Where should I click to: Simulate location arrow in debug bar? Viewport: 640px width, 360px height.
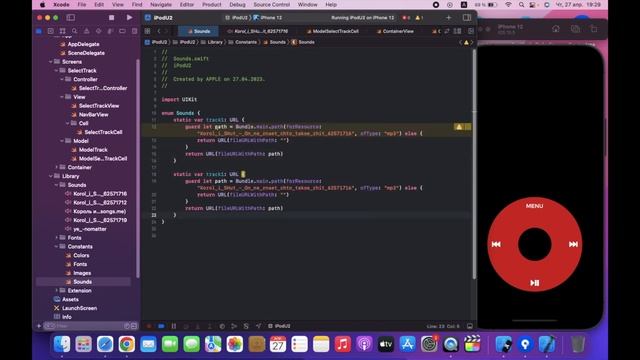coord(258,326)
